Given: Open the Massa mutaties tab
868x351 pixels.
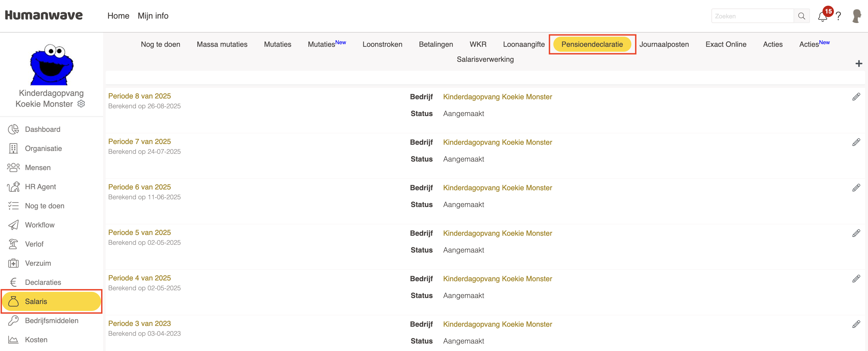Looking at the screenshot, I should tap(222, 44).
